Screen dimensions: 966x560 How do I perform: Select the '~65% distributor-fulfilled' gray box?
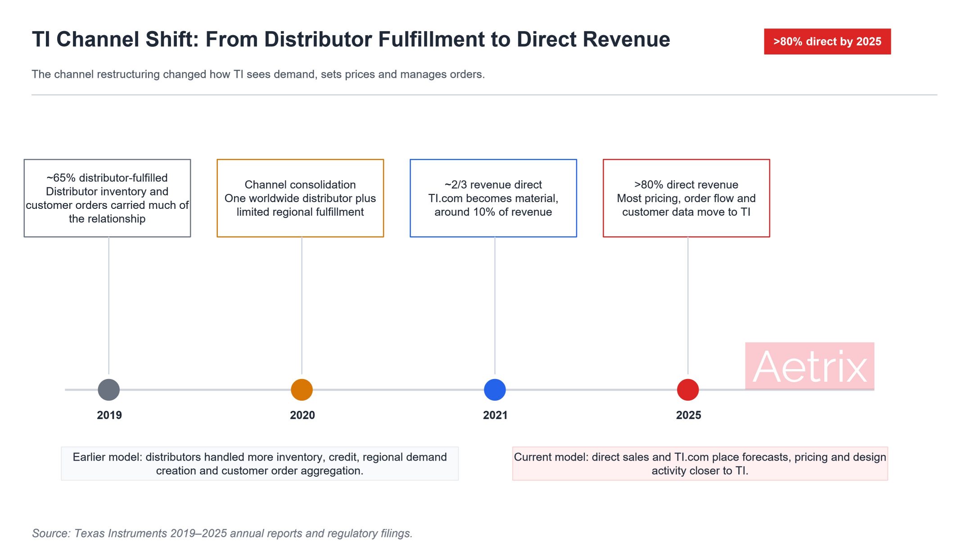pyautogui.click(x=107, y=198)
